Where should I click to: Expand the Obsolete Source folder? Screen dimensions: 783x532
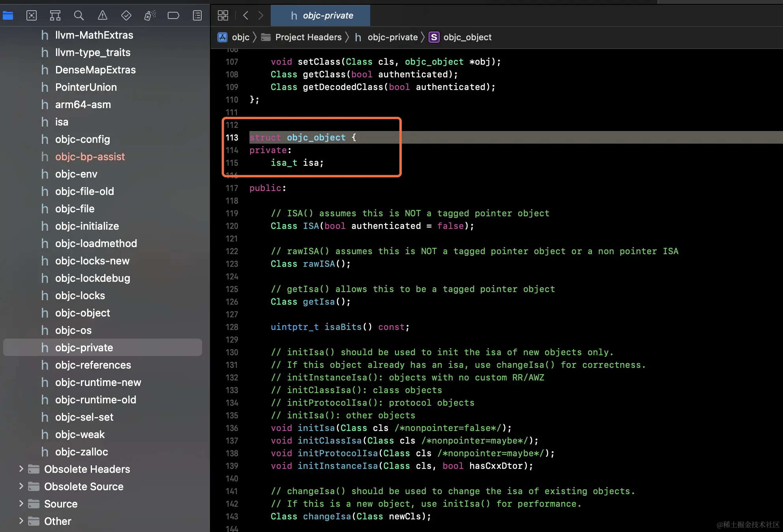click(21, 486)
